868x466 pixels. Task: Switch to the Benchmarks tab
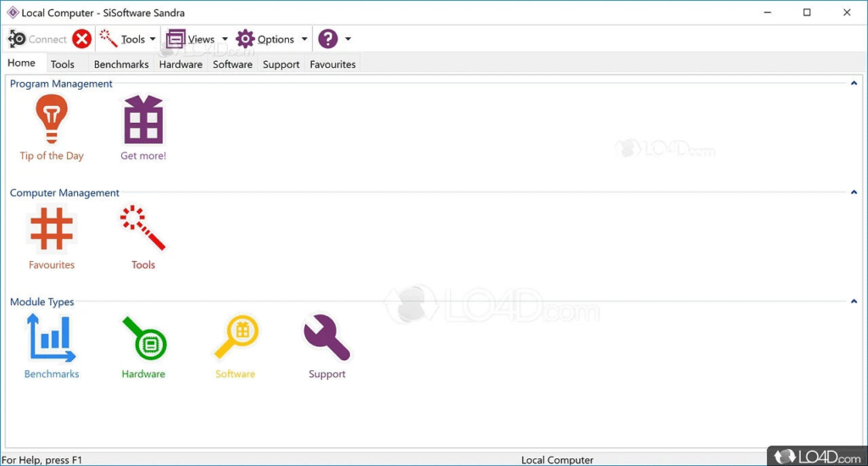pos(121,64)
